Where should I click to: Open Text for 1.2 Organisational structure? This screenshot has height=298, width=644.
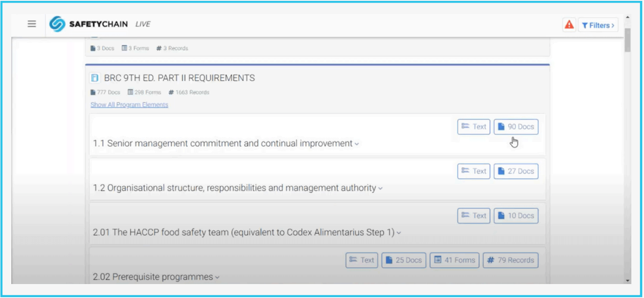point(474,171)
